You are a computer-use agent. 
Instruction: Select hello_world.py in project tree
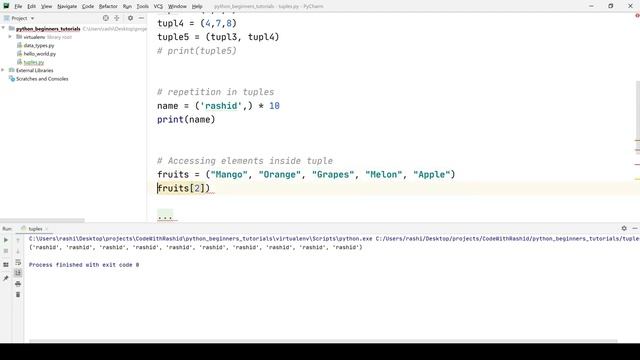pos(40,53)
